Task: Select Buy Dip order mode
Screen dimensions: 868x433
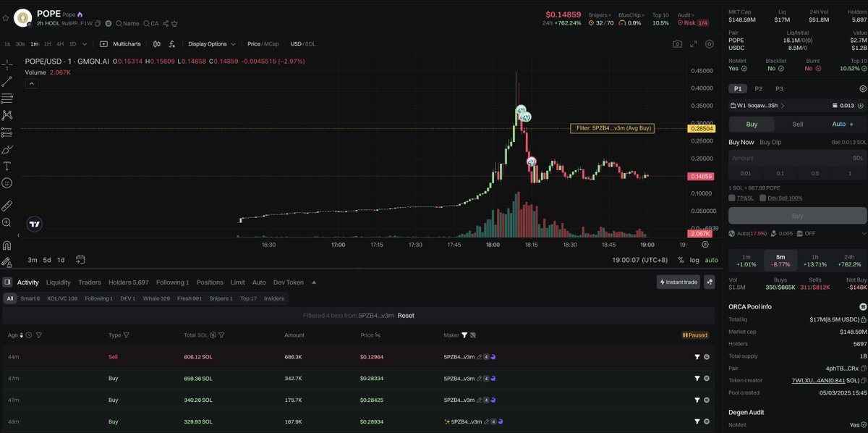Action: (x=770, y=142)
